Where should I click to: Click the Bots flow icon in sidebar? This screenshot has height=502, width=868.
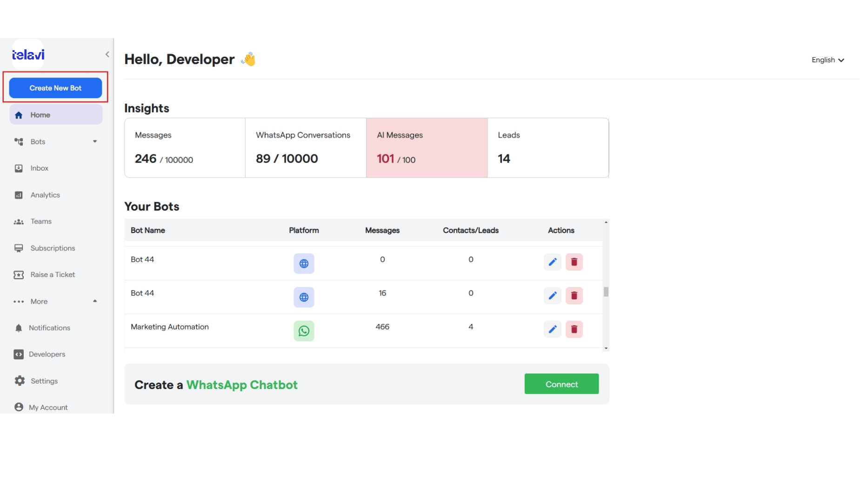[19, 141]
